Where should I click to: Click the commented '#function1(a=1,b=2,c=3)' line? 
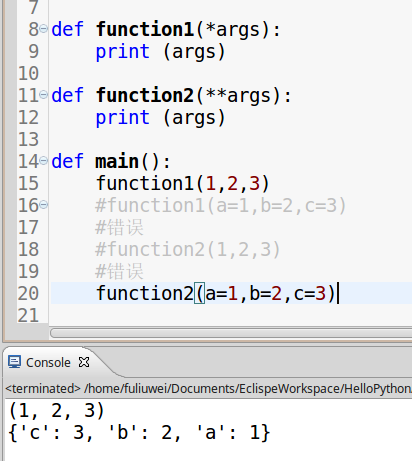tap(221, 205)
